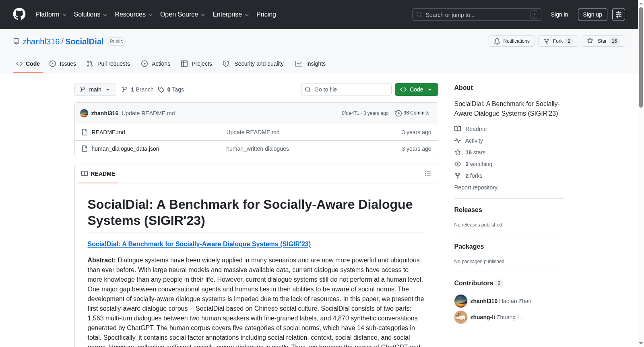This screenshot has height=347, width=644.
Task: Click the fork icon beside 2 forks
Action: tap(458, 176)
